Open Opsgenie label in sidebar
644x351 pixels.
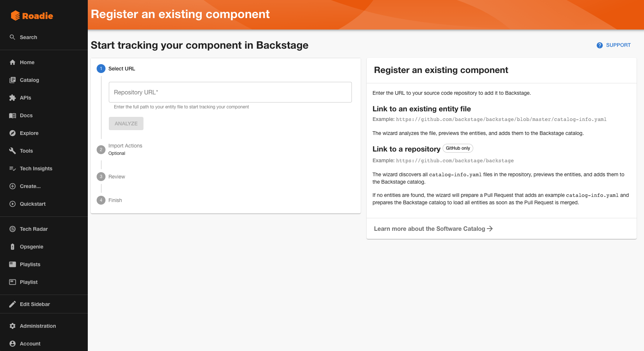pyautogui.click(x=32, y=247)
